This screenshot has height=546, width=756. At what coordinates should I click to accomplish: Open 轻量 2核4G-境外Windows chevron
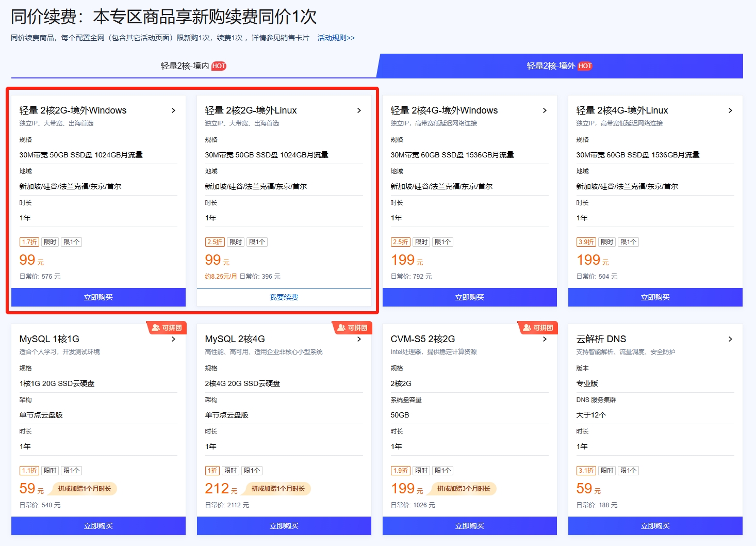click(545, 110)
